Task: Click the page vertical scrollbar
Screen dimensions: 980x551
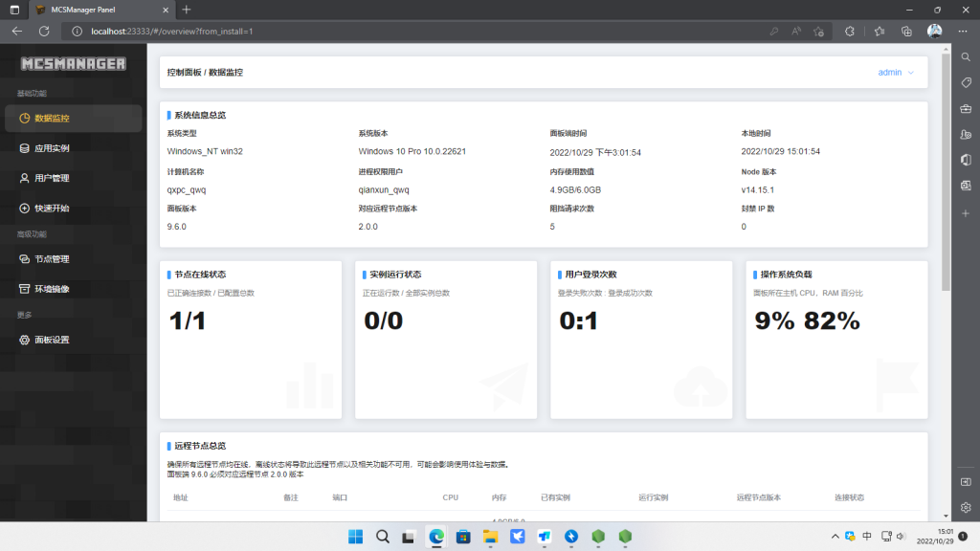Action: [x=946, y=172]
